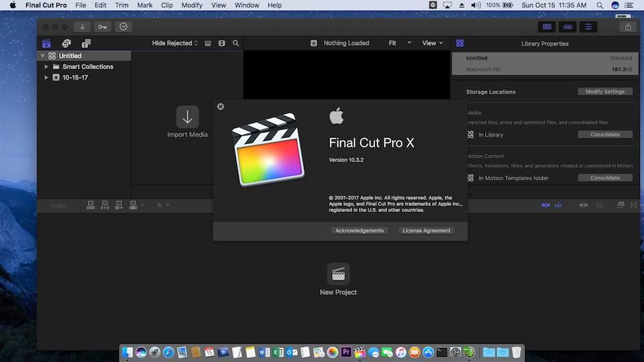Toggle the Timeline panel visibility

tap(568, 27)
